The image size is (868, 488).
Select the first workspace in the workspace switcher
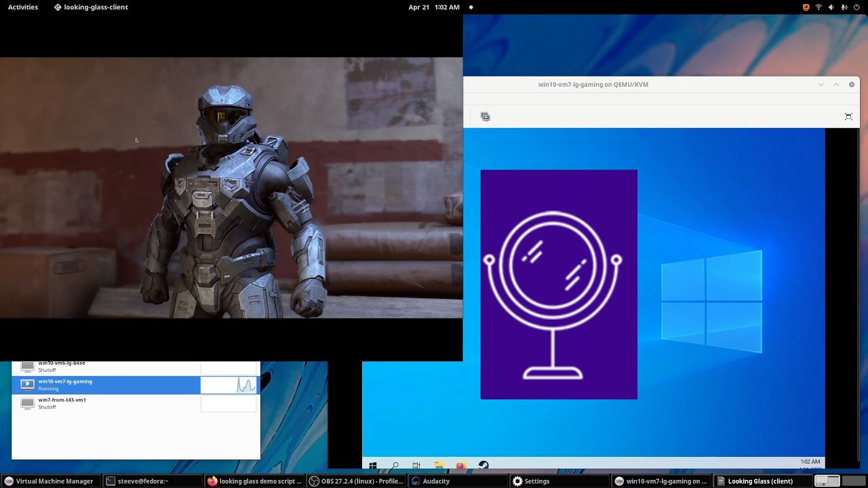827,481
